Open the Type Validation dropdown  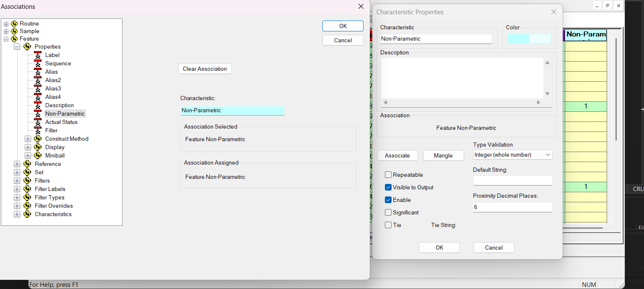tap(513, 155)
